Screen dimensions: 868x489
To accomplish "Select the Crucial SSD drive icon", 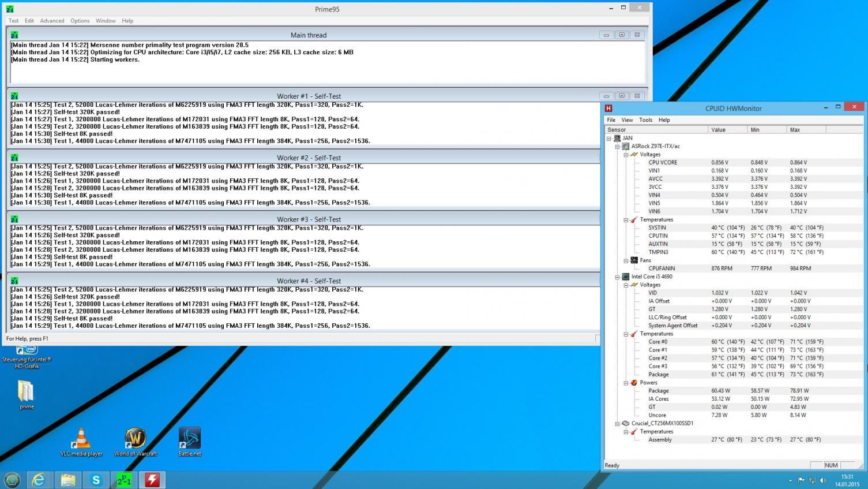I will tap(626, 423).
